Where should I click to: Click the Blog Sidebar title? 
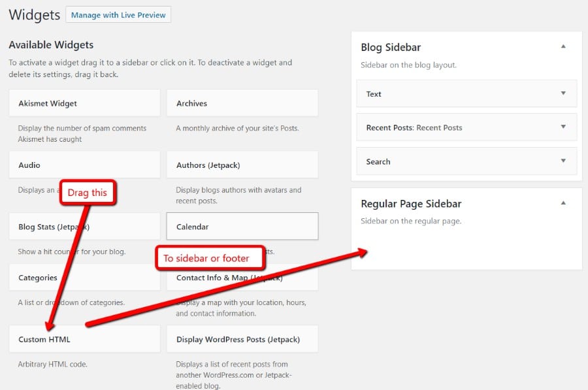pos(391,46)
